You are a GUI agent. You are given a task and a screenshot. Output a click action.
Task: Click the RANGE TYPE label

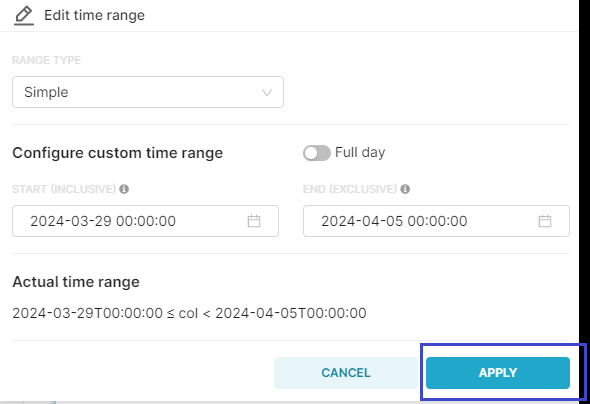(47, 60)
